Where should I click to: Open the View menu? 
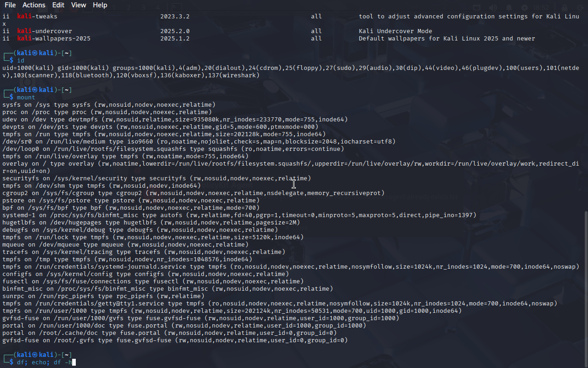coord(79,5)
